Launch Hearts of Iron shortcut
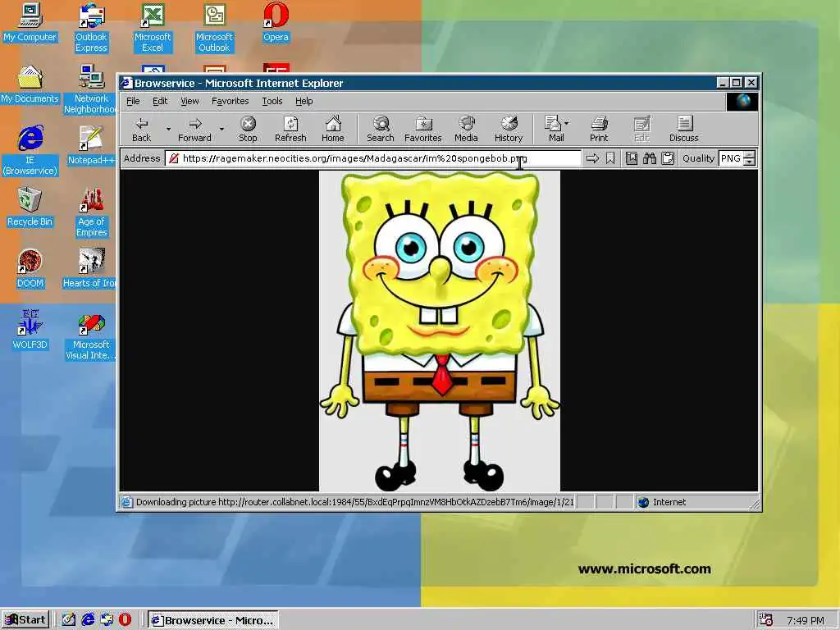 pos(90,269)
